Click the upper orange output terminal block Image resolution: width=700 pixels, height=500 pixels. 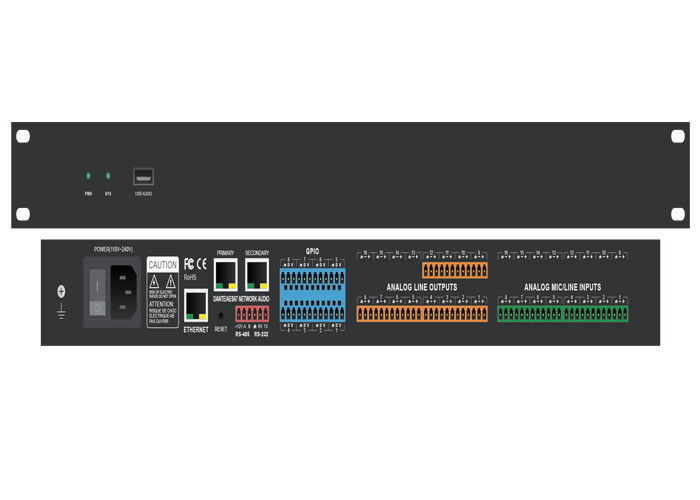coord(455,270)
